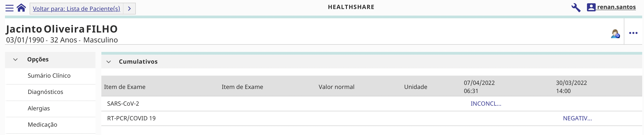The image size is (644, 135).
Task: Click the arrow next to Voltar para
Action: tap(129, 9)
